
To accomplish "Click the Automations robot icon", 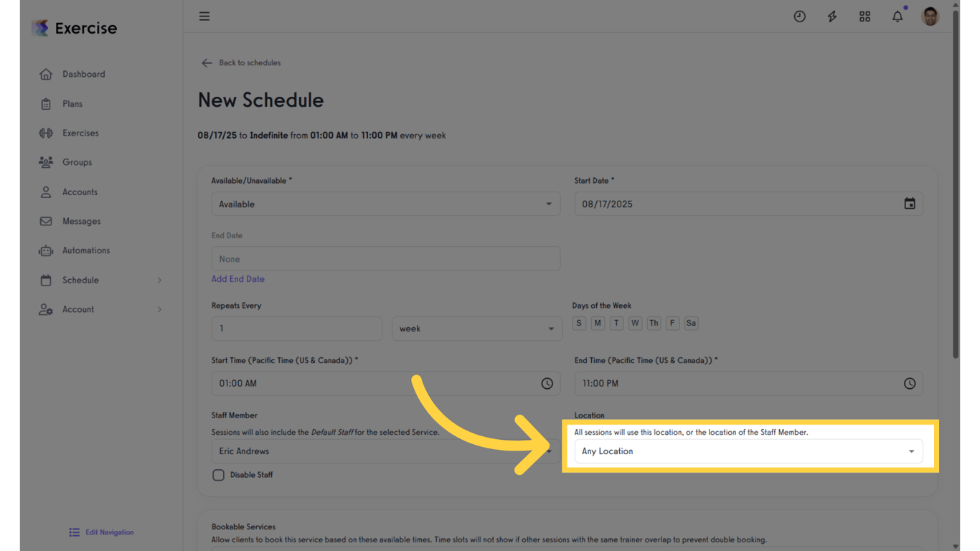I will coord(46,250).
